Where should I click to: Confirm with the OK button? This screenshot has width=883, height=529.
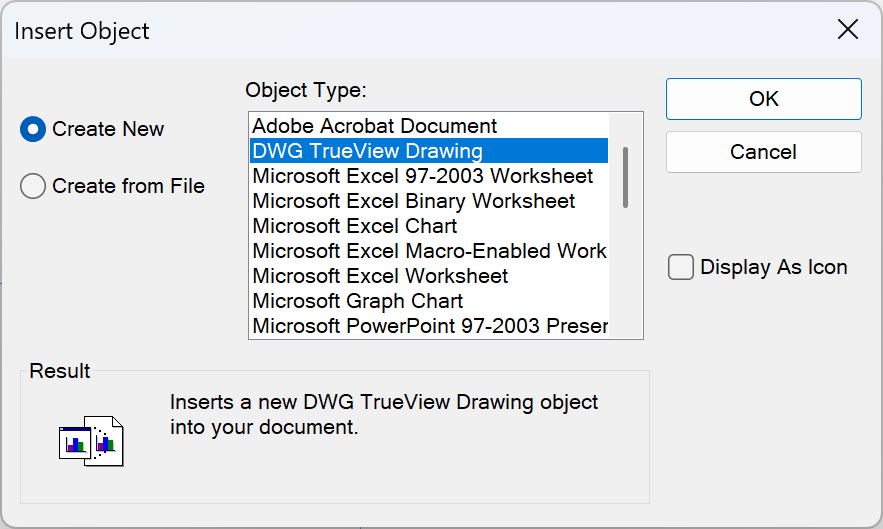764,99
